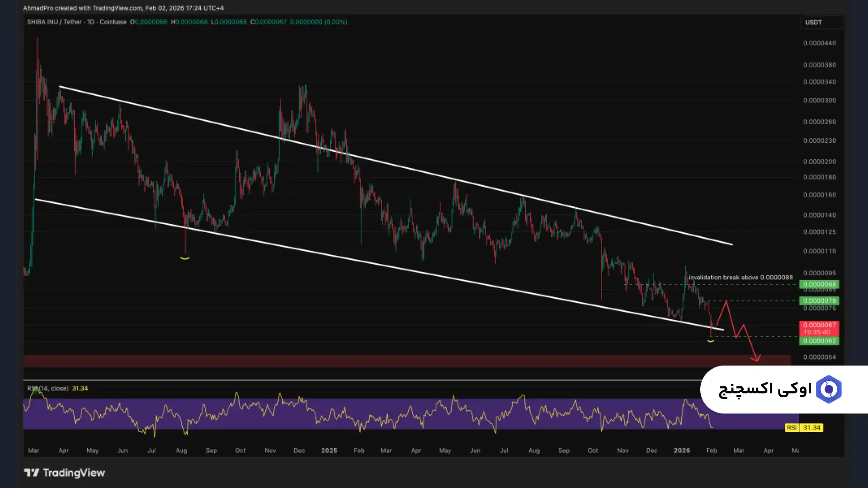Select the red 0.0000067 current price label
The height and width of the screenshot is (488, 868).
(819, 328)
